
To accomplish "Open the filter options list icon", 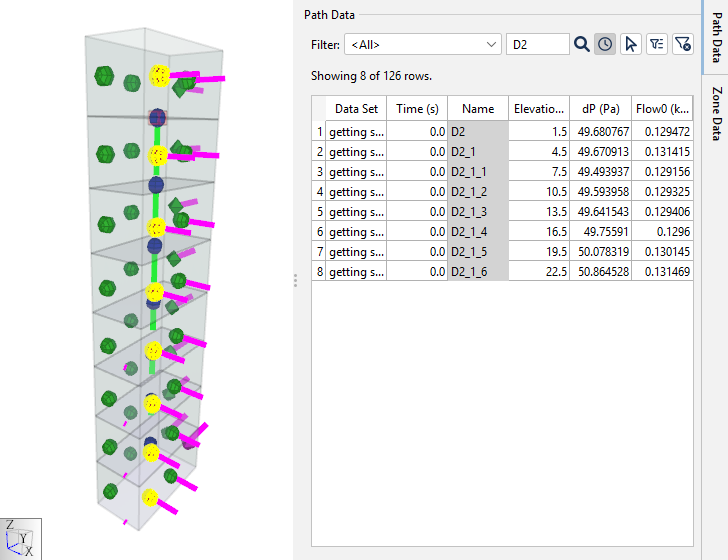I will tap(656, 44).
